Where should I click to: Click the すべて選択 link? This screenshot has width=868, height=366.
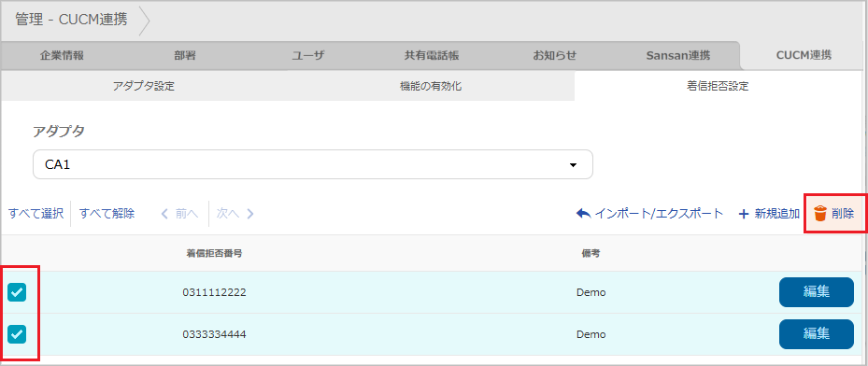pos(36,214)
